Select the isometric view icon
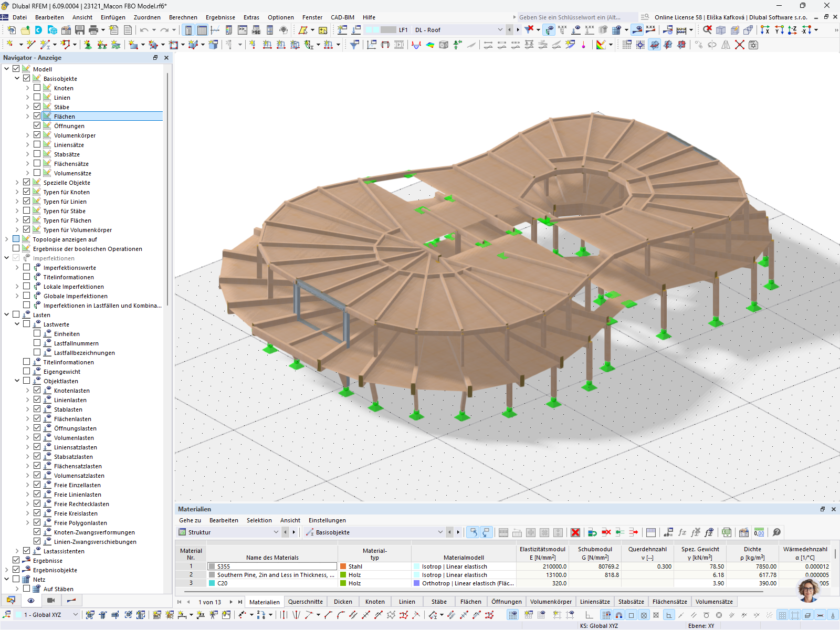Screen dimensions: 840x630 (721, 30)
